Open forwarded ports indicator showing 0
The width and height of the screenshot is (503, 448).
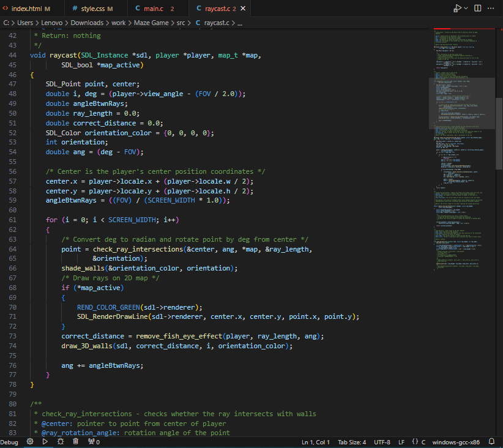pos(94,441)
